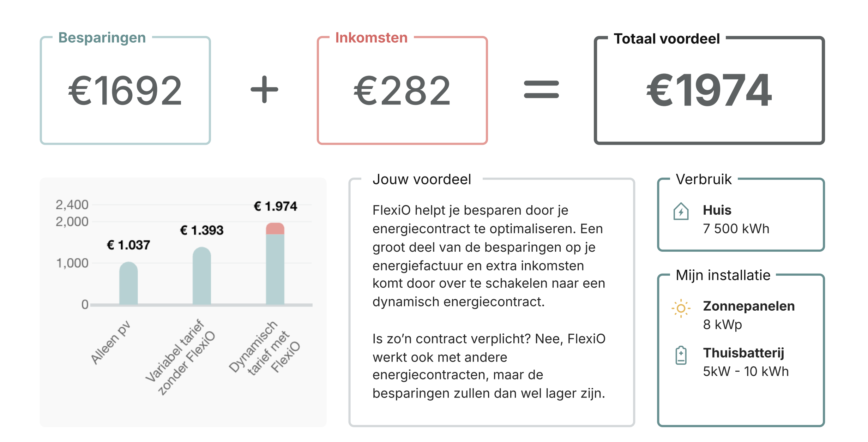Click the house energy icon beside Huis
The height and width of the screenshot is (442, 868).
(x=681, y=211)
